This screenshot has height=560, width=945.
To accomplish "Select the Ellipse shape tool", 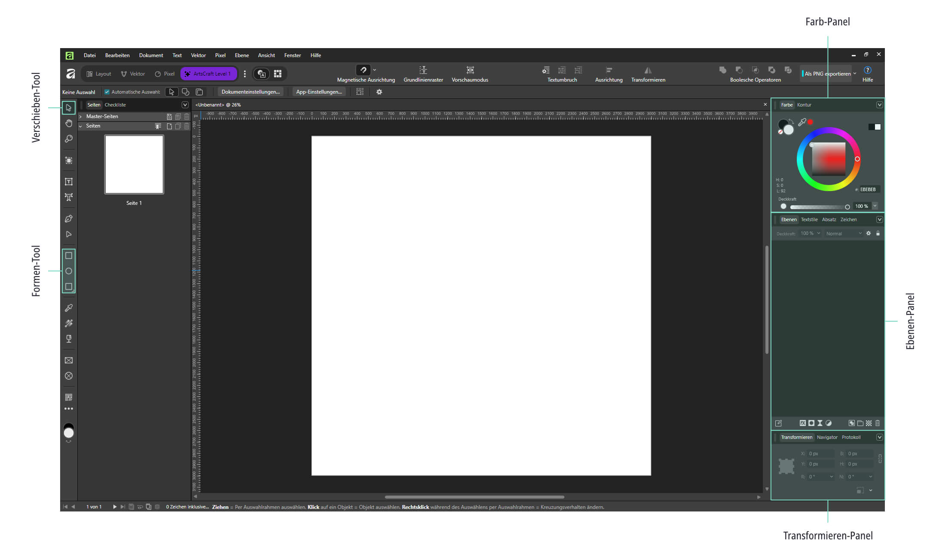I will pos(69,271).
